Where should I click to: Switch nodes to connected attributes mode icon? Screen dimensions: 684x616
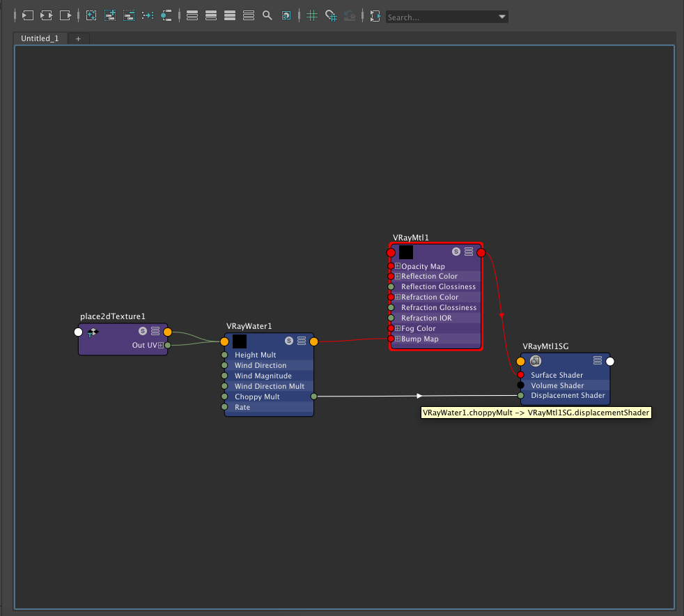click(211, 16)
